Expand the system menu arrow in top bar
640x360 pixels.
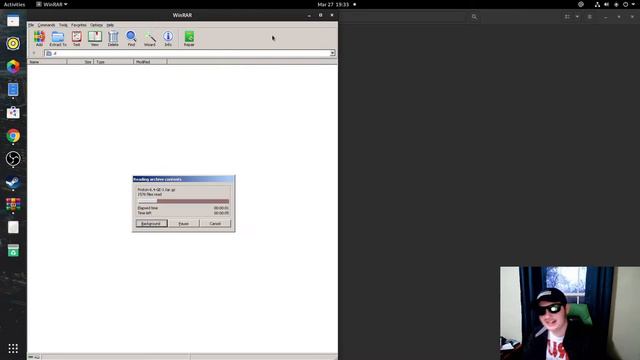[x=633, y=4]
